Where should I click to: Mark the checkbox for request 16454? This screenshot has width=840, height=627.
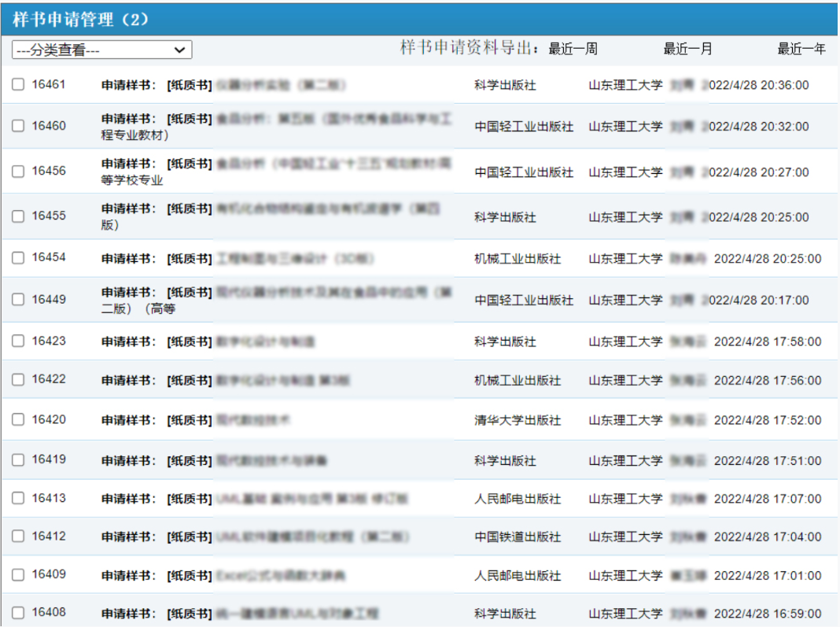pos(18,258)
